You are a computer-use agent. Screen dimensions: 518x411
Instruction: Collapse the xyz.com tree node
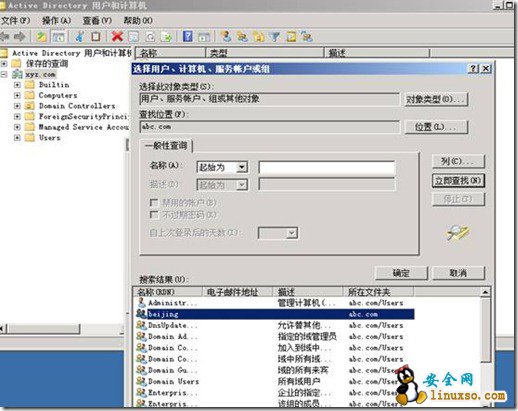pyautogui.click(x=4, y=74)
